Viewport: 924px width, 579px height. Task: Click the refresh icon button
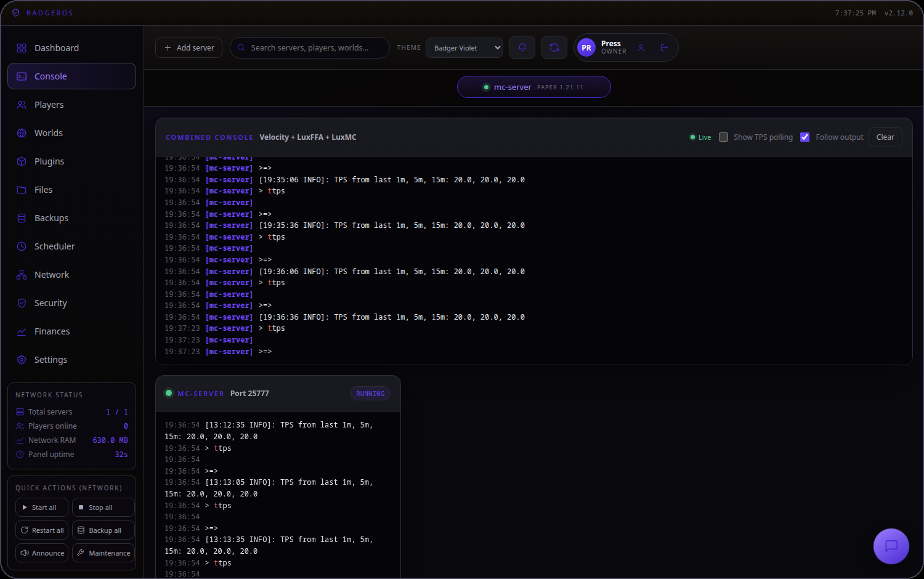point(554,47)
